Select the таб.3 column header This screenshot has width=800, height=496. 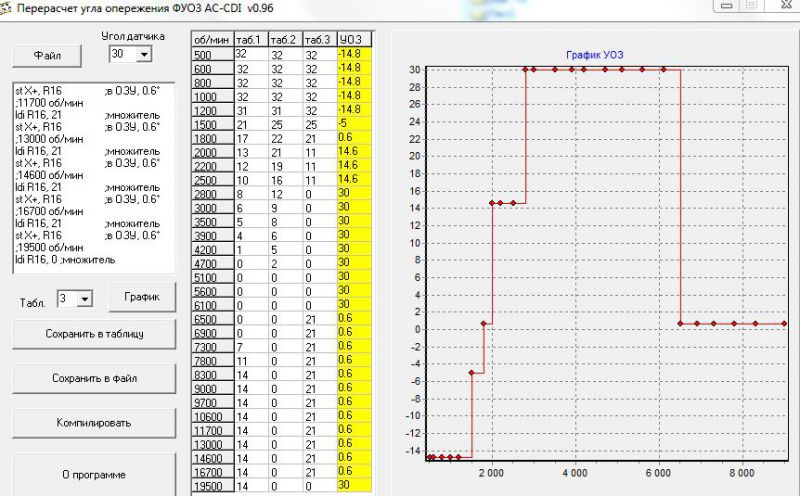(x=319, y=39)
